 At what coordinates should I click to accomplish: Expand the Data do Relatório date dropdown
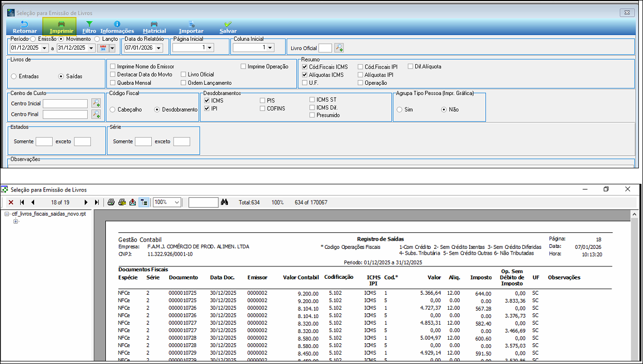[158, 48]
